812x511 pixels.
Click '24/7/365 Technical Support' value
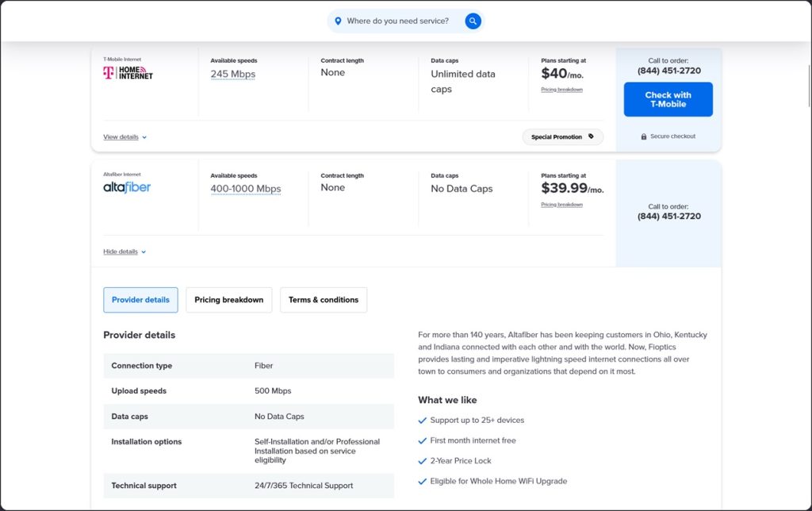coord(304,486)
